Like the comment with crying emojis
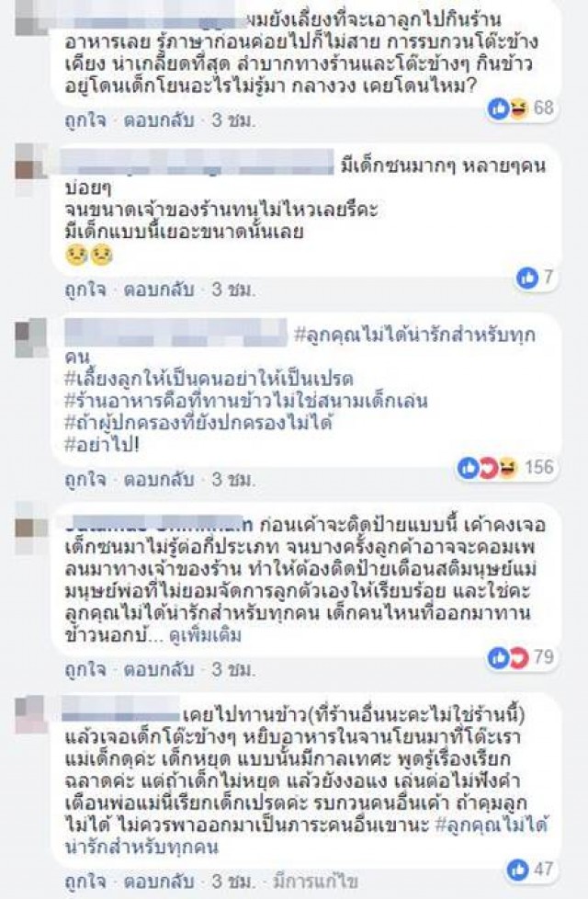588x899 pixels. 85,290
